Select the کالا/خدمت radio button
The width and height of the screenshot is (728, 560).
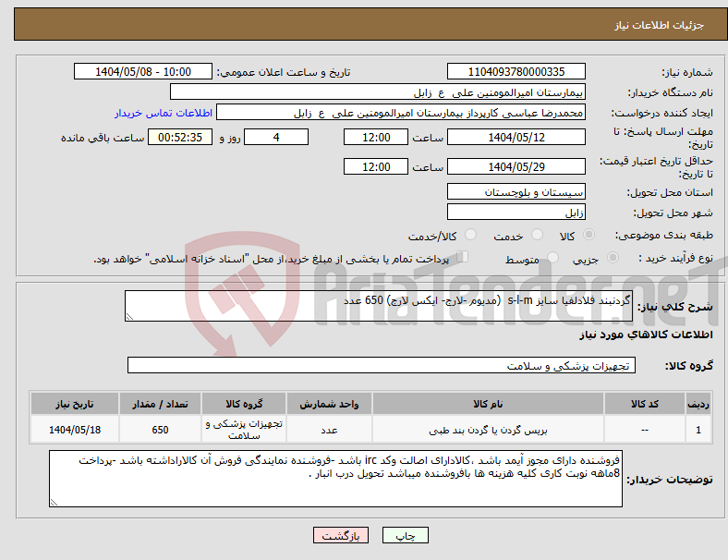click(470, 235)
